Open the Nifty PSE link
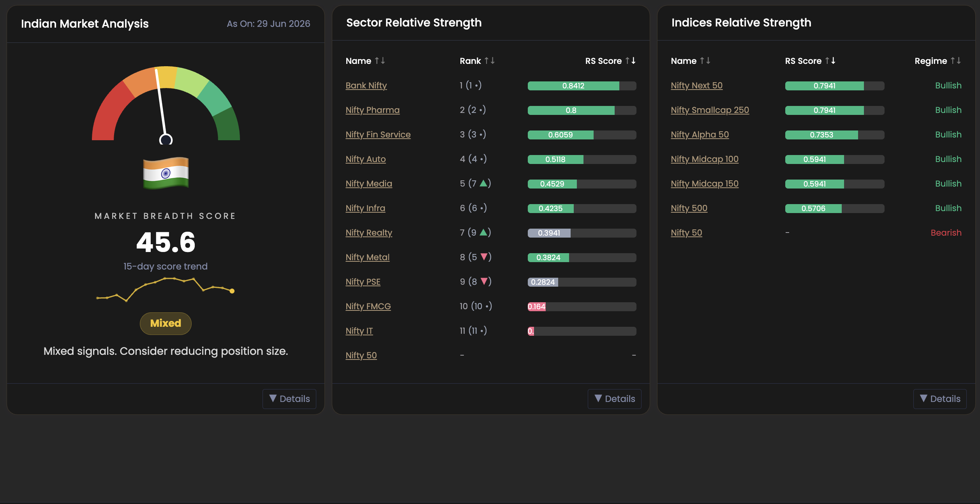The image size is (980, 504). click(x=363, y=282)
